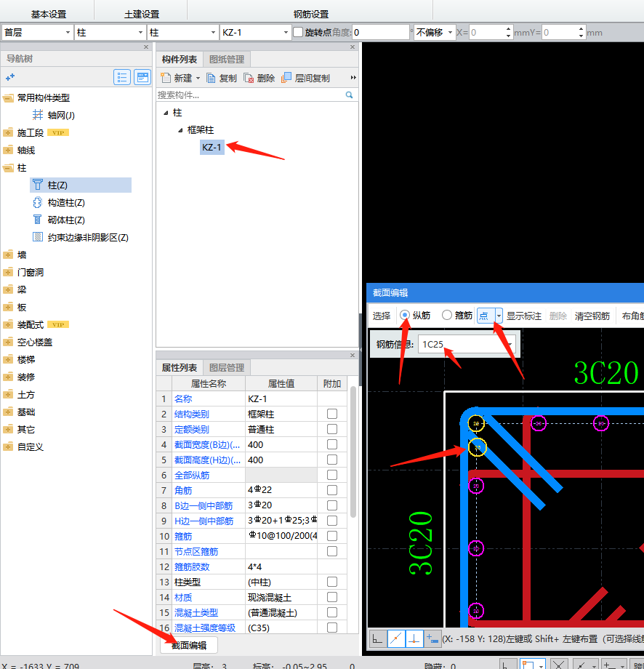This screenshot has width=644, height=669.
Task: Check the 附加 box for 柱类型 row
Action: pos(331,582)
